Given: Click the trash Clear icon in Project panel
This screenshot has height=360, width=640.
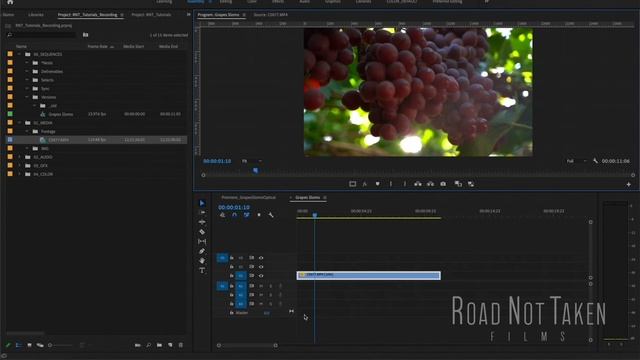Looking at the screenshot, I should 180,345.
